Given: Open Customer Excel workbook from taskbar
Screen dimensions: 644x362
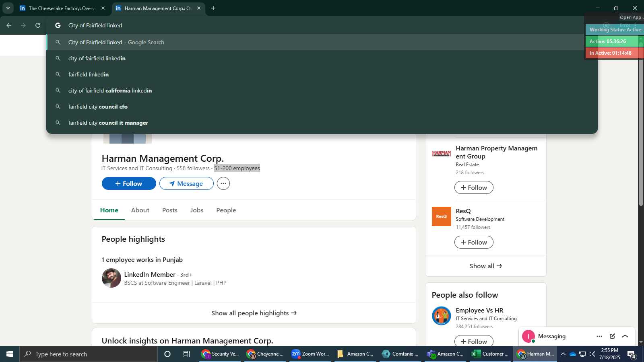Looking at the screenshot, I should point(491,354).
